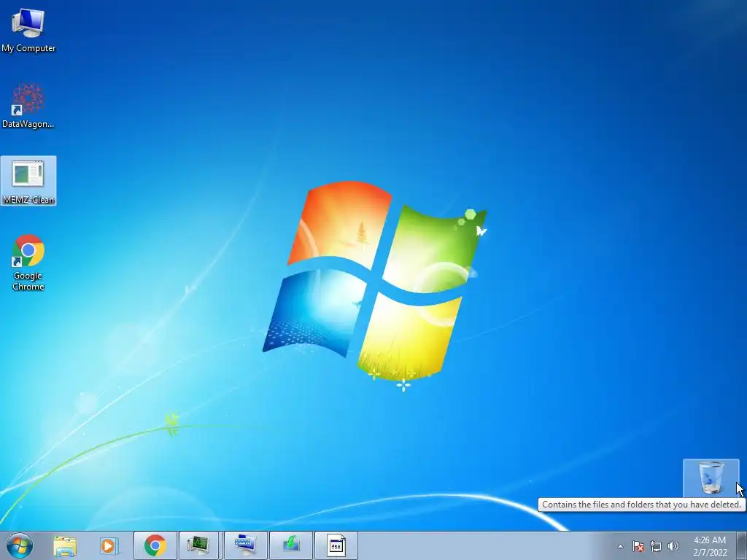This screenshot has height=560, width=747.
Task: Open the volume speaker tray icon
Action: pyautogui.click(x=673, y=546)
